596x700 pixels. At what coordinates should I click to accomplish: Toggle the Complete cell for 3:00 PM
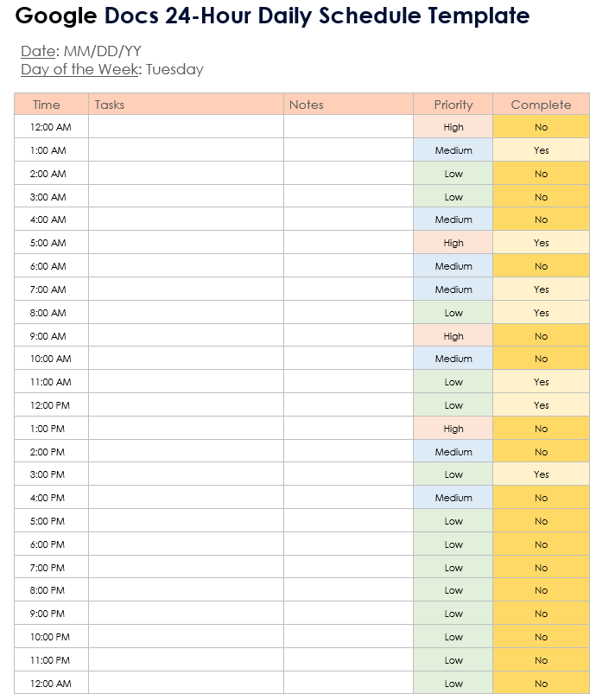[541, 474]
